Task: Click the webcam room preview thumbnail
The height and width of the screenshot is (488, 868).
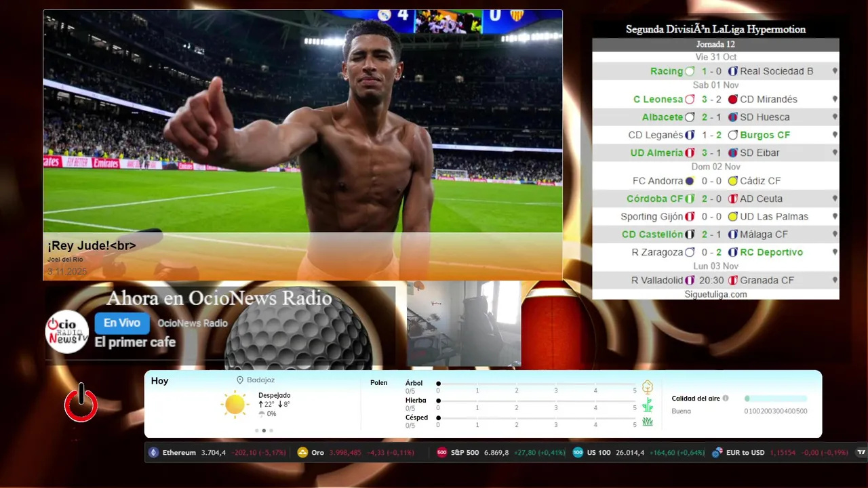Action: point(464,324)
